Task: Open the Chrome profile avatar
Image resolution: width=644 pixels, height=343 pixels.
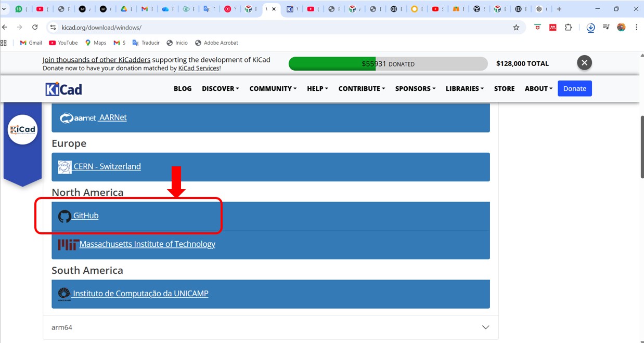Action: coord(621,27)
